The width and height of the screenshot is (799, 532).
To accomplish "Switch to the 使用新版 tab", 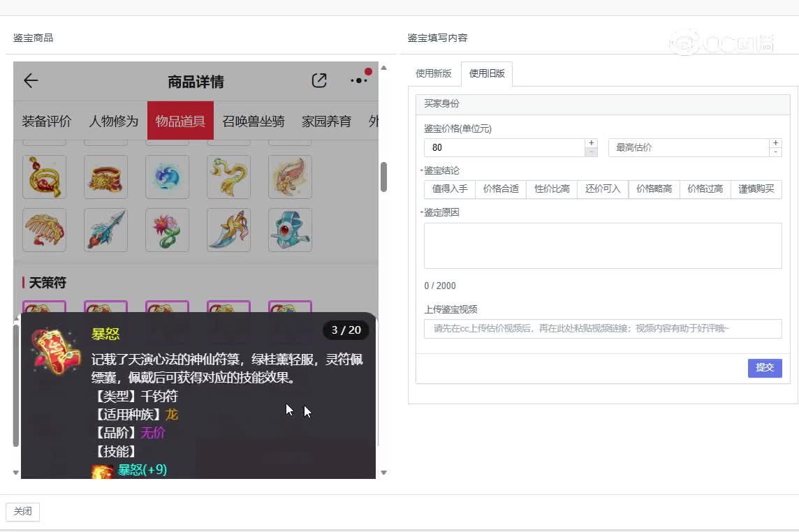I will [x=434, y=72].
